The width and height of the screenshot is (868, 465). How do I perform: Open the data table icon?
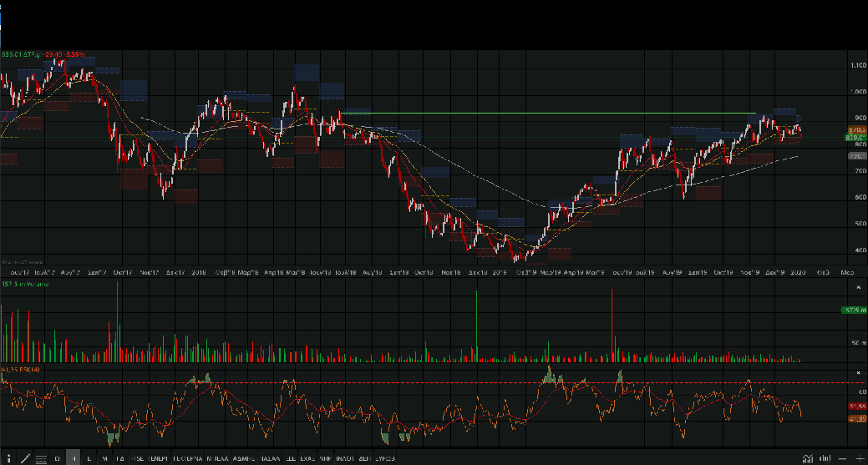[41, 458]
